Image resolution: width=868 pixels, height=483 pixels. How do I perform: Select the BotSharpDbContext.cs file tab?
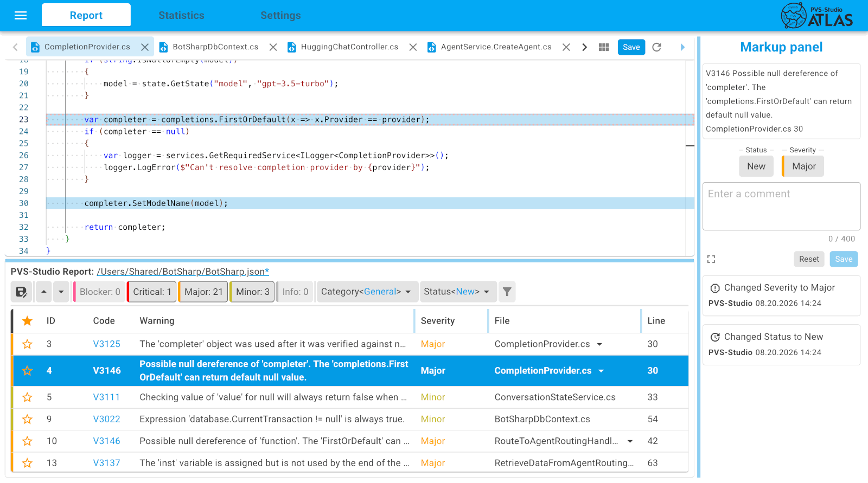(215, 47)
